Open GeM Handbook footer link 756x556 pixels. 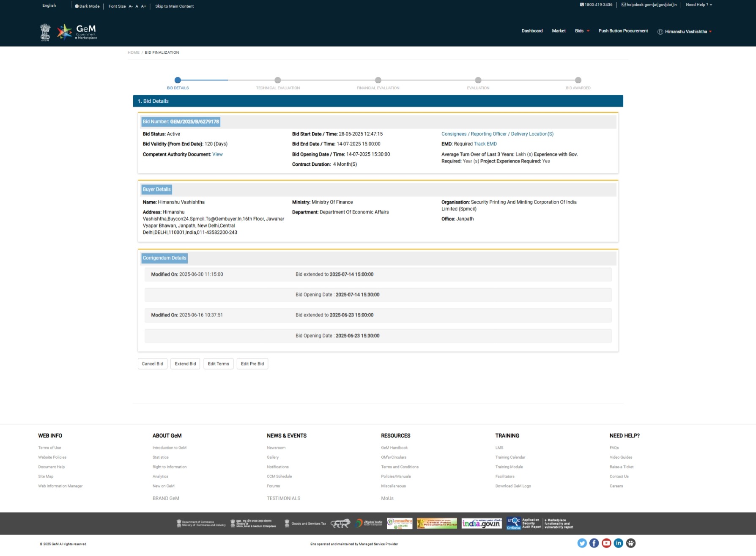(x=394, y=448)
